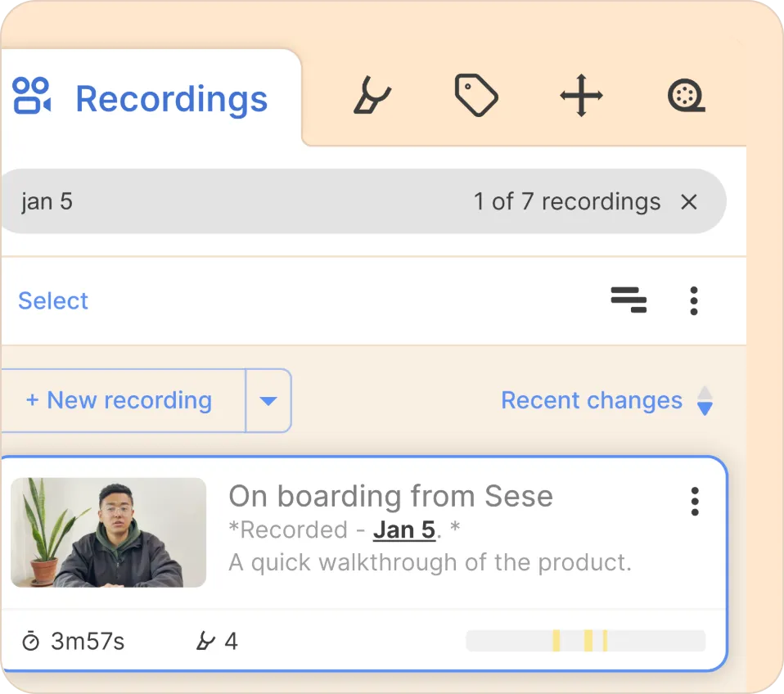Open the tags tab icon
Image resolution: width=784 pixels, height=694 pixels.
click(475, 96)
